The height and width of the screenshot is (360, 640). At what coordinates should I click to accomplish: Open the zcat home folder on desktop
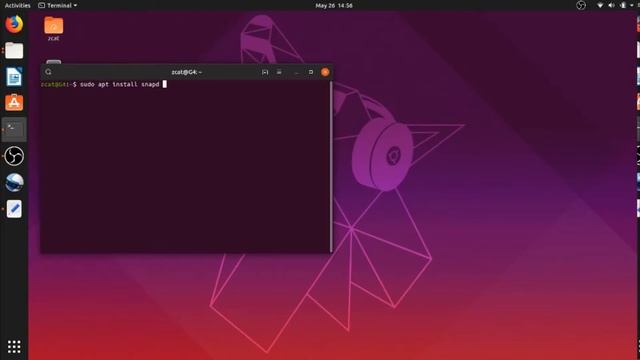click(53, 29)
